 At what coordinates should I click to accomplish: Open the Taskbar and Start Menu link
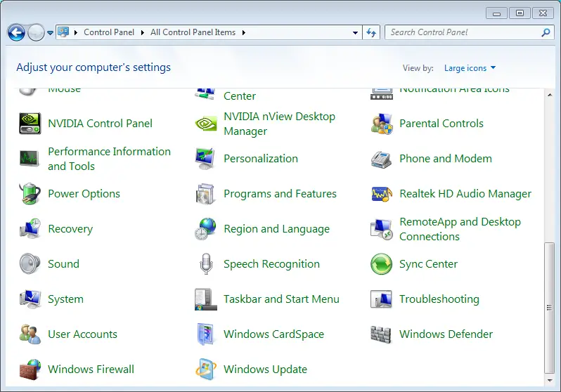(x=282, y=299)
